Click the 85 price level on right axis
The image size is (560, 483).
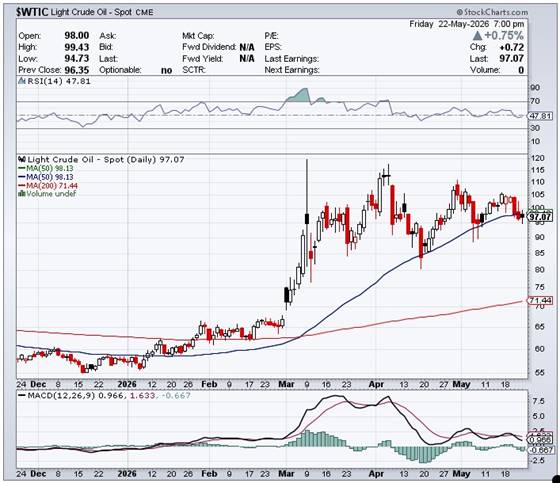pyautogui.click(x=540, y=253)
